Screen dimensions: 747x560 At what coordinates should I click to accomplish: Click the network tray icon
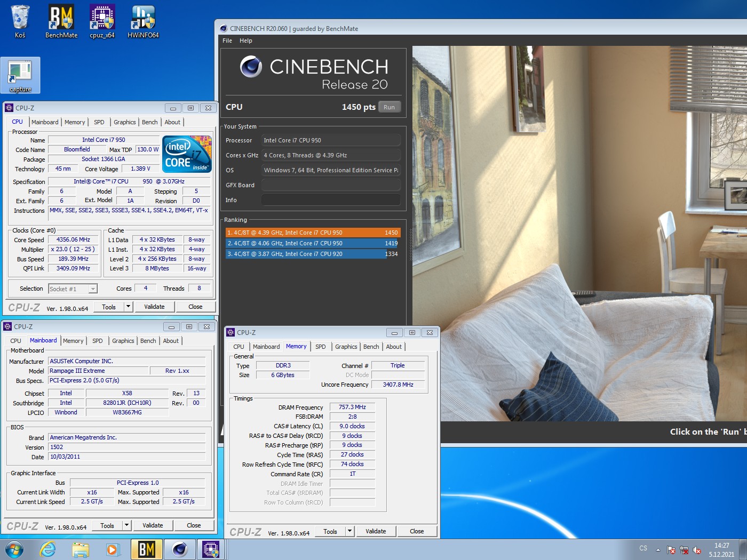(684, 549)
